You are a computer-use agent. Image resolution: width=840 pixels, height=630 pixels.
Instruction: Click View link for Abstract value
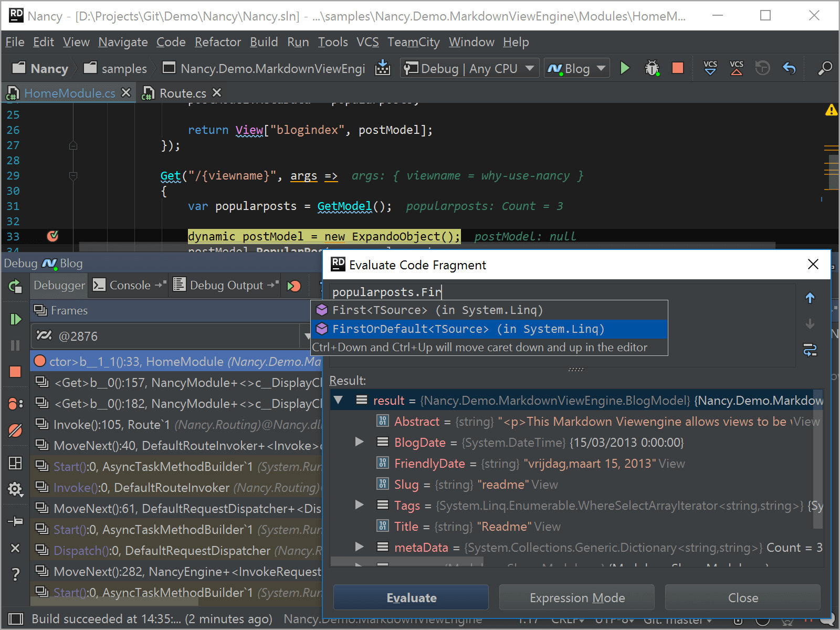(x=806, y=422)
